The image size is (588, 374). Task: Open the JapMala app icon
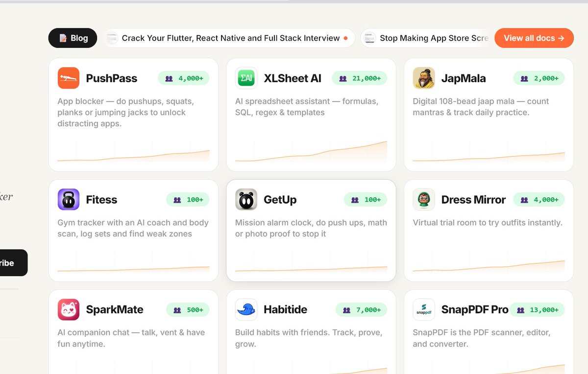[424, 78]
